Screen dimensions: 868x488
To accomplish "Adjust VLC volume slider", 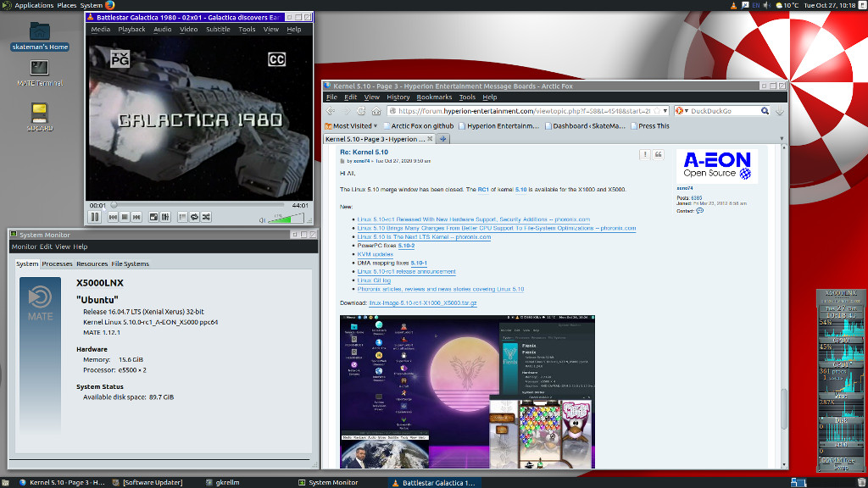I will 286,219.
